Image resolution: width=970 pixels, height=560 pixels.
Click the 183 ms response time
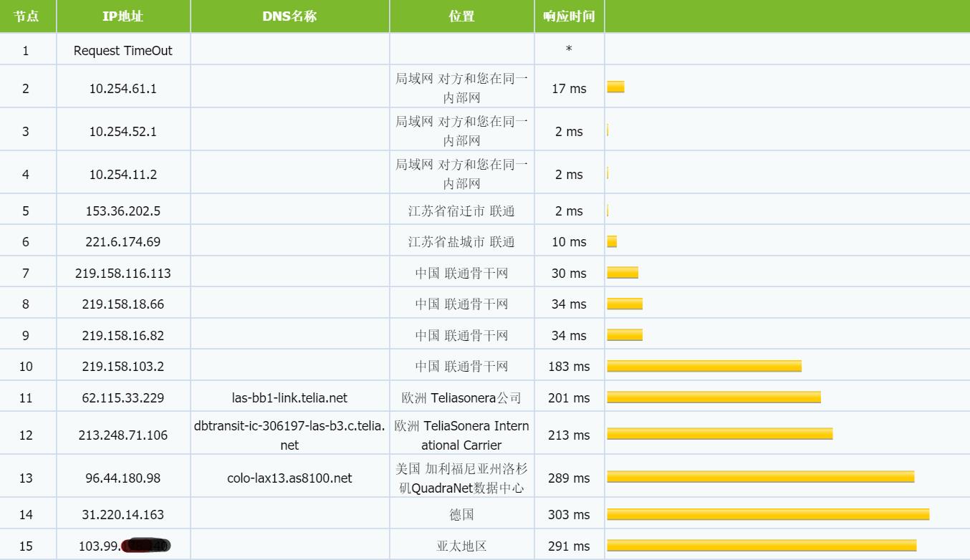click(569, 367)
